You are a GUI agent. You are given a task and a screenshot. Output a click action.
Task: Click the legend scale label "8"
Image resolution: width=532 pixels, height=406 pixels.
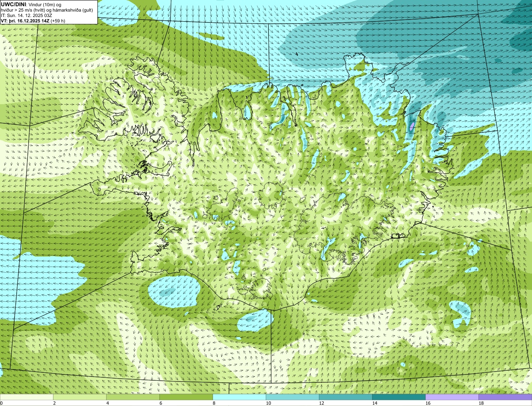(214, 403)
